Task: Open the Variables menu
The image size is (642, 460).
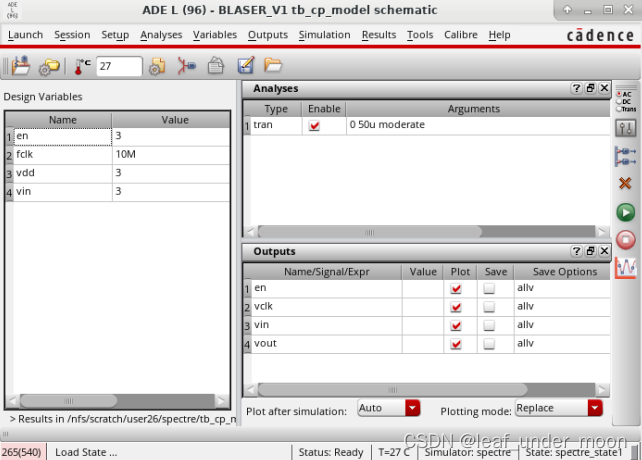Action: pos(215,35)
